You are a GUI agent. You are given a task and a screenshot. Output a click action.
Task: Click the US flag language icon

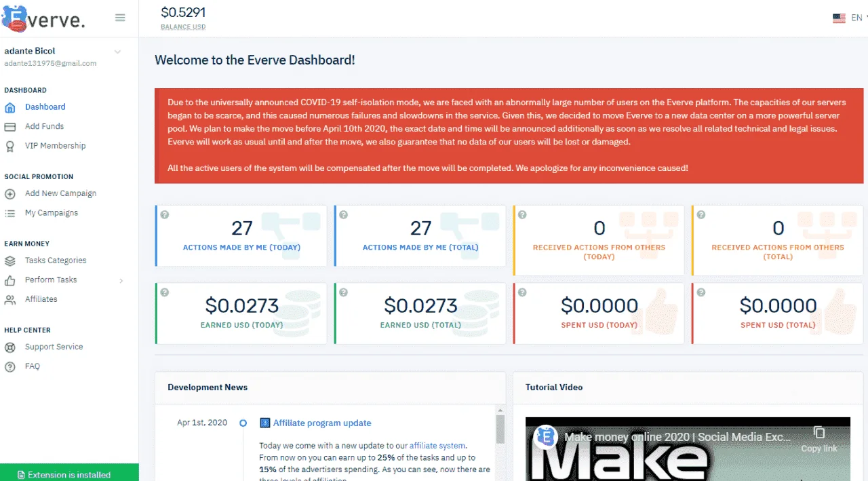[839, 18]
